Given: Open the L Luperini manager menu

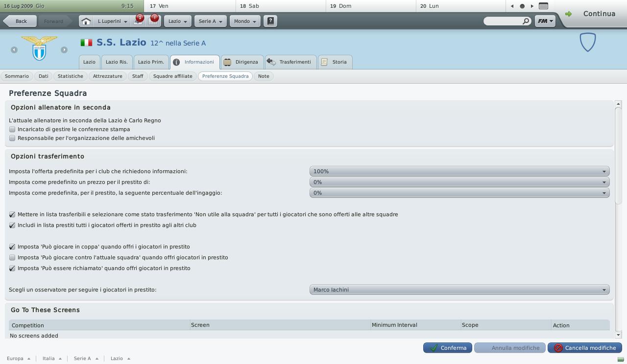Looking at the screenshot, I should [113, 21].
